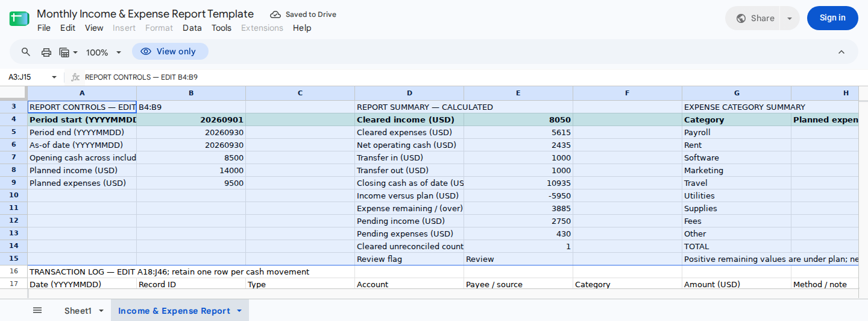Select column E header
The width and height of the screenshot is (868, 321).
[x=518, y=93]
